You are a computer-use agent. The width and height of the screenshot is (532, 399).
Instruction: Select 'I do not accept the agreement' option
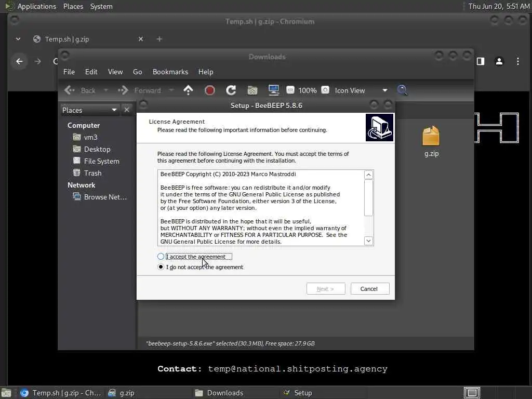161,267
